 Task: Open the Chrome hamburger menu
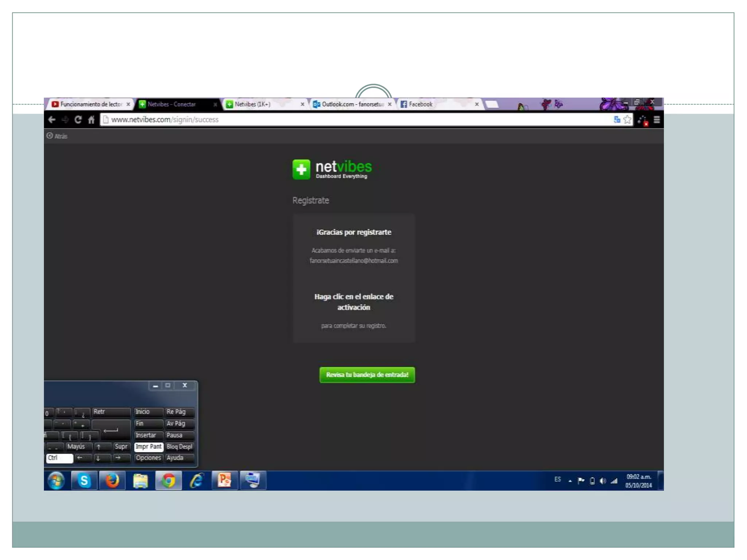[657, 120]
